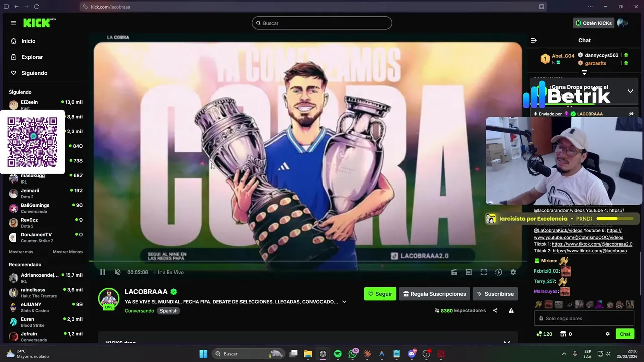Reload the page in browser
This screenshot has height=362, width=644.
[x=36, y=7]
